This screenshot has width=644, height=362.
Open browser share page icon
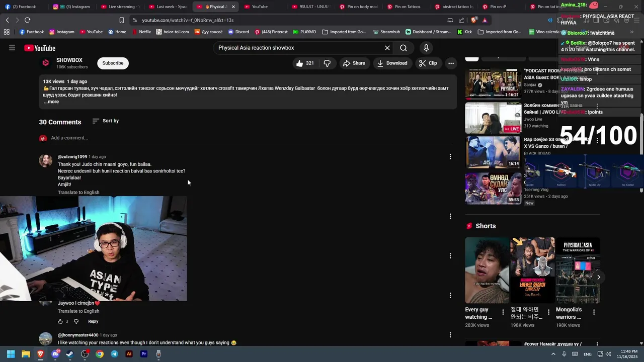pos(461,20)
